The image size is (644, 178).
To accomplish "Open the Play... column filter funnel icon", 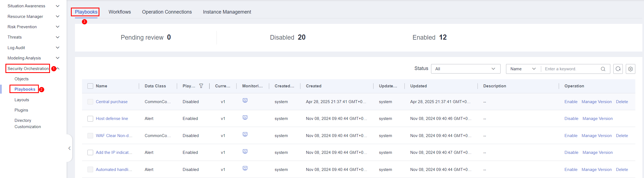I will 201,86.
